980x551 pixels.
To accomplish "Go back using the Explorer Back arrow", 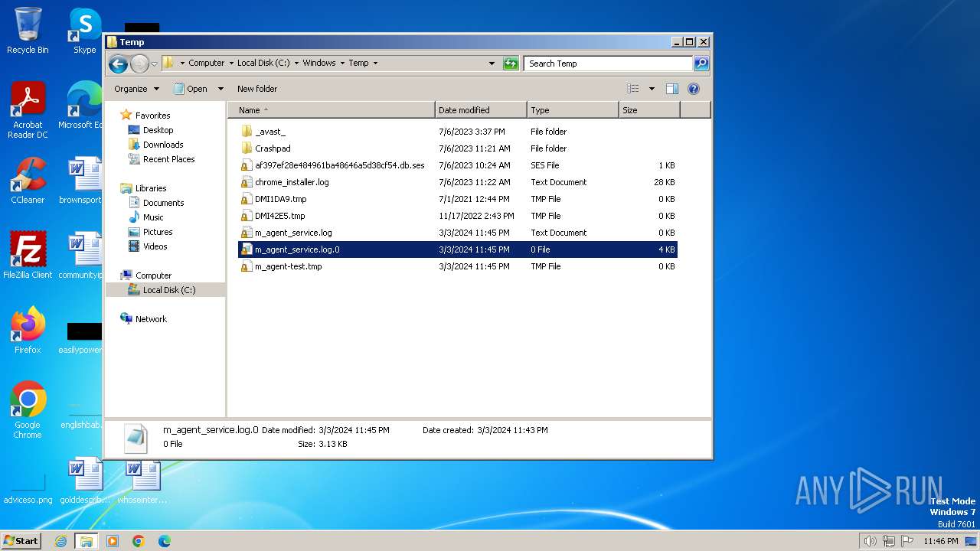I will pyautogui.click(x=118, y=64).
